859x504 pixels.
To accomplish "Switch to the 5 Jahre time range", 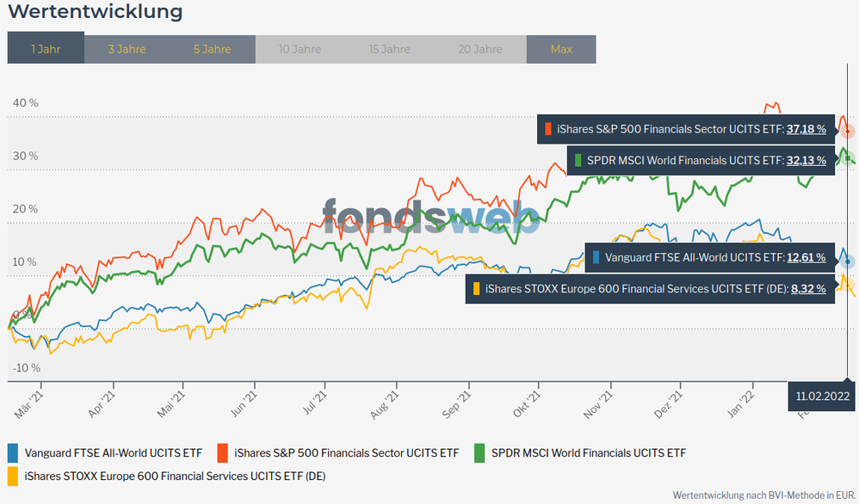I will (212, 49).
